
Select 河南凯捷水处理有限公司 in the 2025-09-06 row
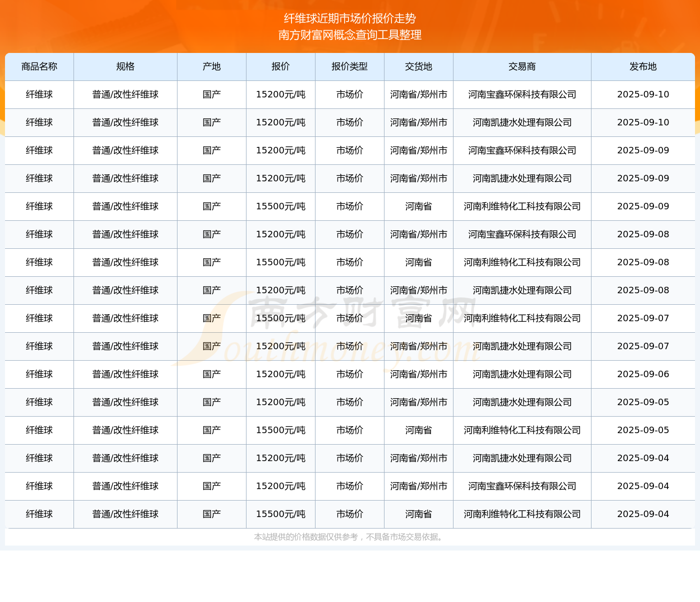[x=522, y=374]
